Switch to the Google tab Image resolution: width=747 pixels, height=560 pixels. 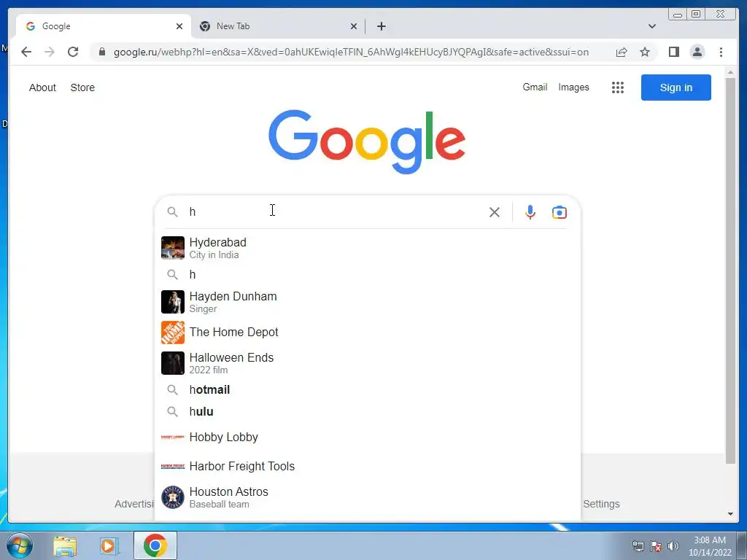(104, 26)
